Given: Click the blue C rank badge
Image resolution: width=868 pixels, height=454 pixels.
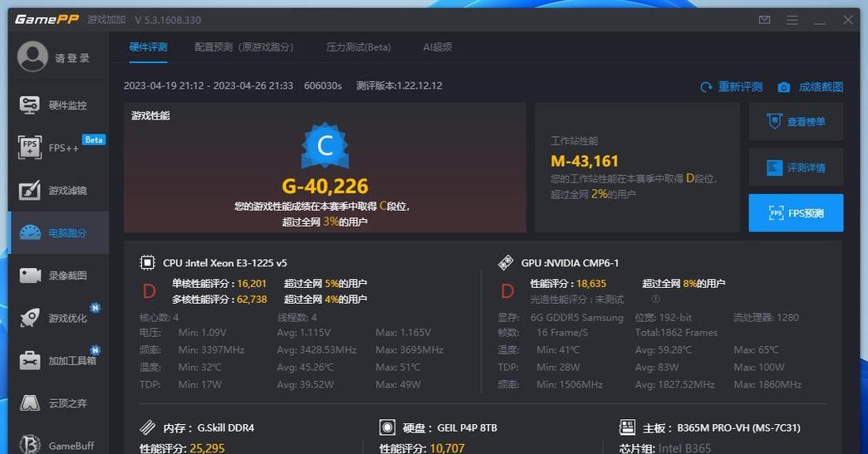Looking at the screenshot, I should 325,146.
